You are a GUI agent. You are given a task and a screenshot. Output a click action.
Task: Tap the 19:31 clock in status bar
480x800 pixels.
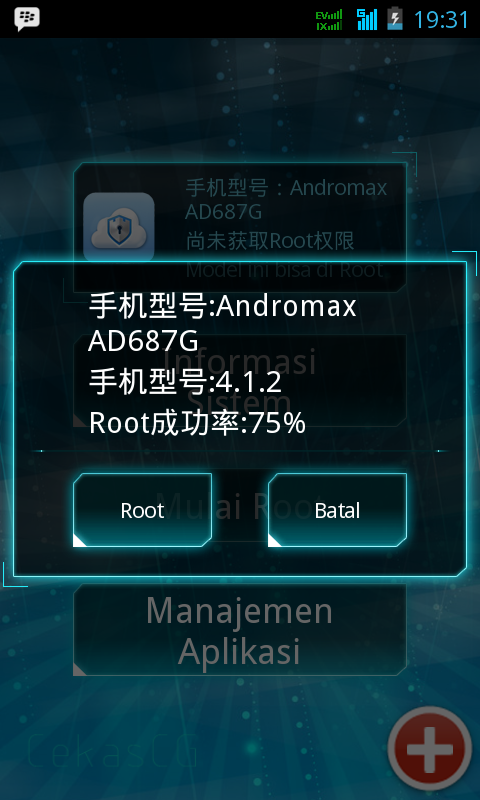click(441, 20)
